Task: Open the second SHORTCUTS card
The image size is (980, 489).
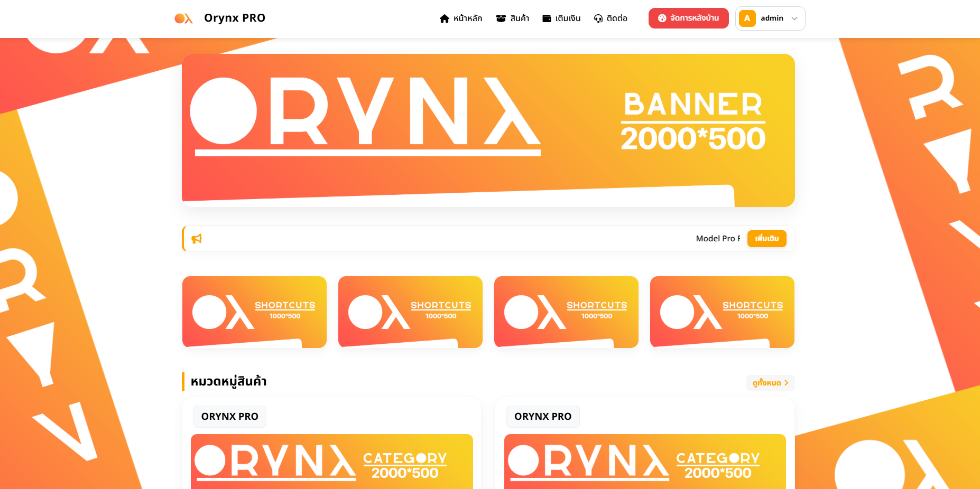Action: [x=411, y=312]
